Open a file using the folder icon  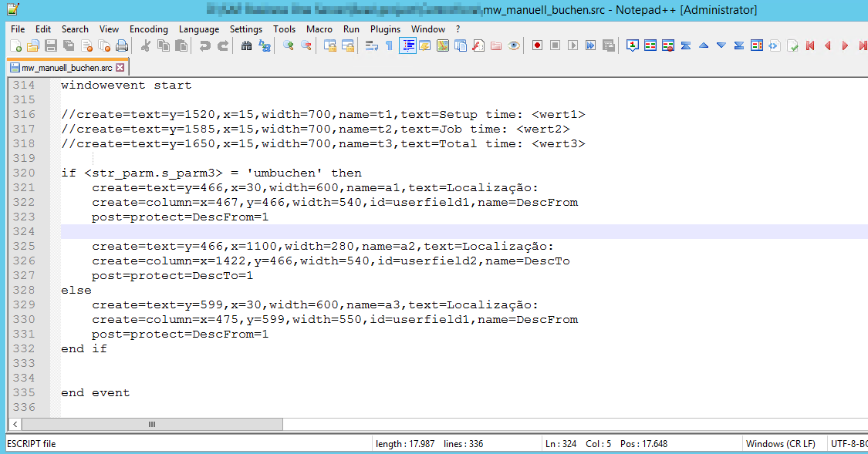[33, 46]
